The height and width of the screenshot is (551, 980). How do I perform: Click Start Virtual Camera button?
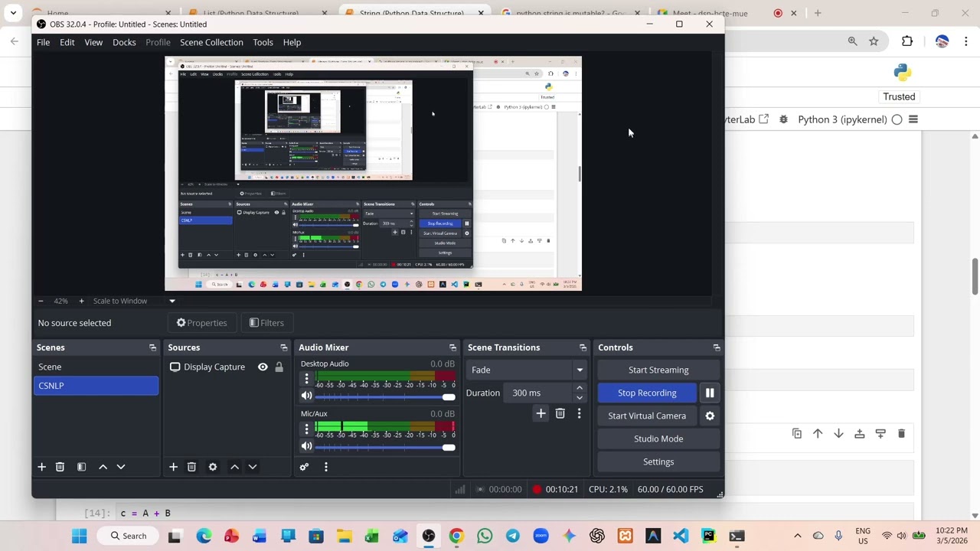647,416
